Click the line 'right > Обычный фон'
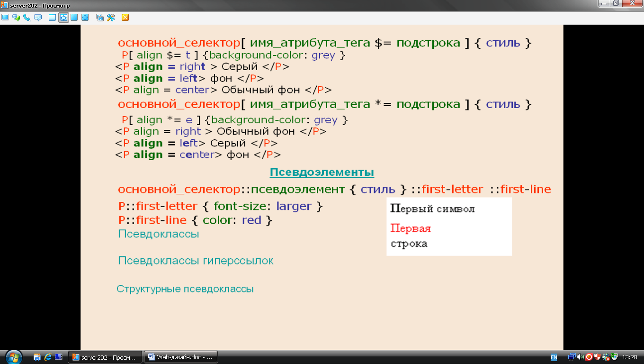644x364 pixels. [x=221, y=131]
